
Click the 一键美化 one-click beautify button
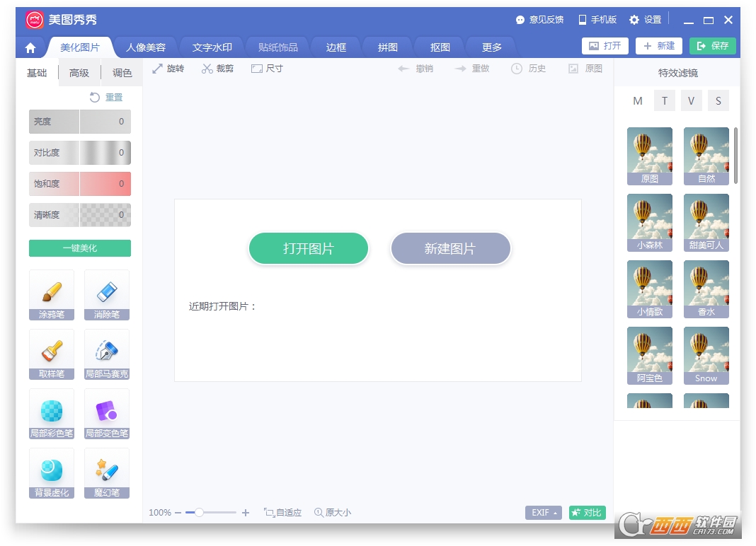pos(80,248)
